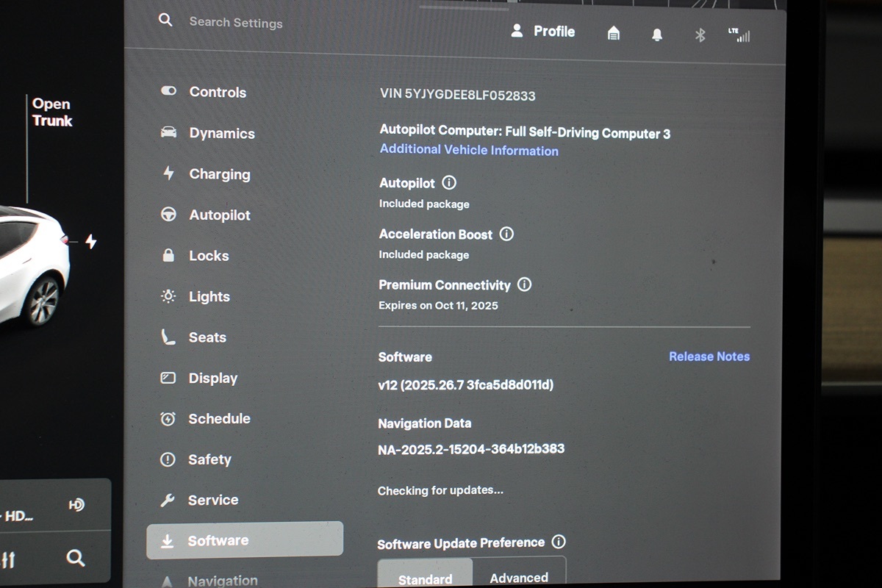Open the Controls settings section
The width and height of the screenshot is (882, 588).
pos(217,92)
